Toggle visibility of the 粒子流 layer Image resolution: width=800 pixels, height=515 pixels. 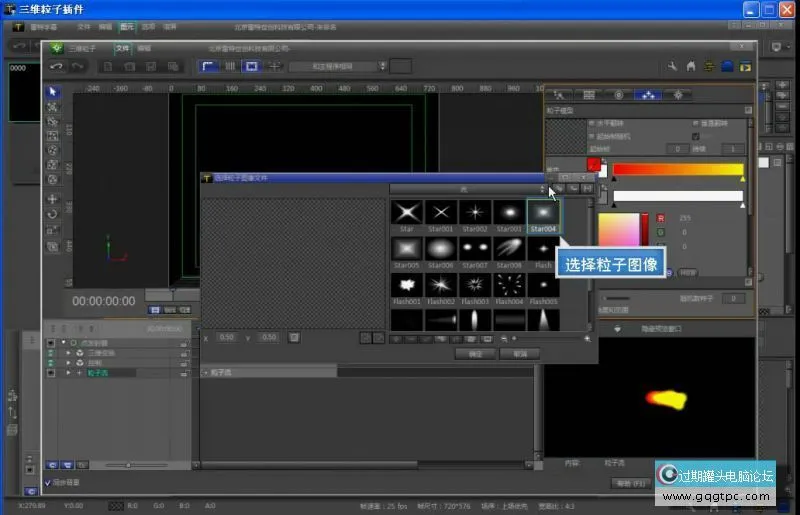[51, 372]
